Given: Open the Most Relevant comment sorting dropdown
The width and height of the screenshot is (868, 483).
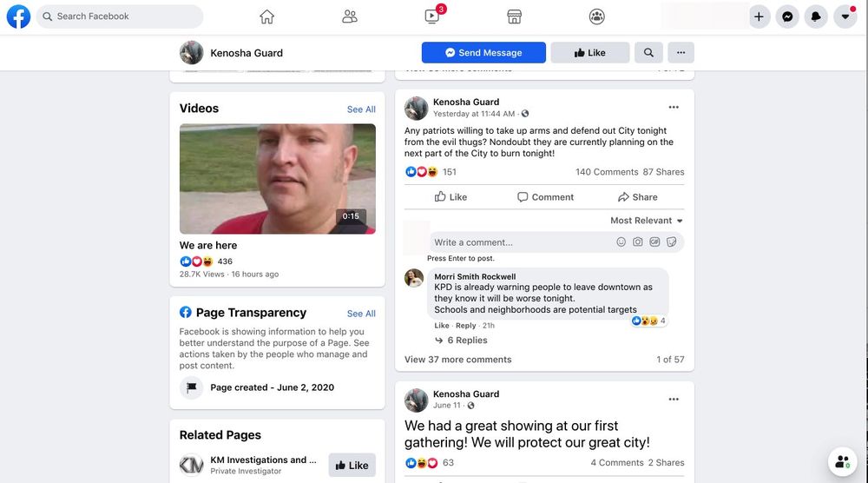Looking at the screenshot, I should pos(647,221).
